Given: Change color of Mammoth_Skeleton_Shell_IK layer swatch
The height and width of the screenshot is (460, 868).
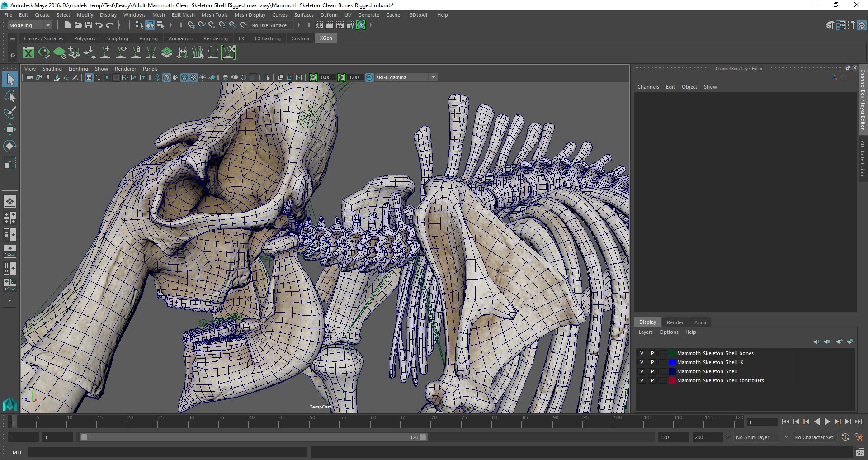Looking at the screenshot, I should click(672, 362).
